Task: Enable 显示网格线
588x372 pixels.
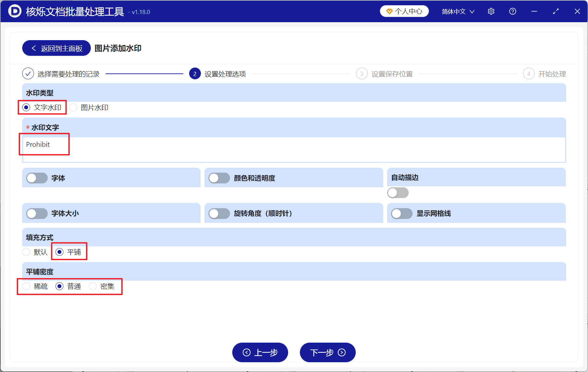Action: pyautogui.click(x=401, y=213)
